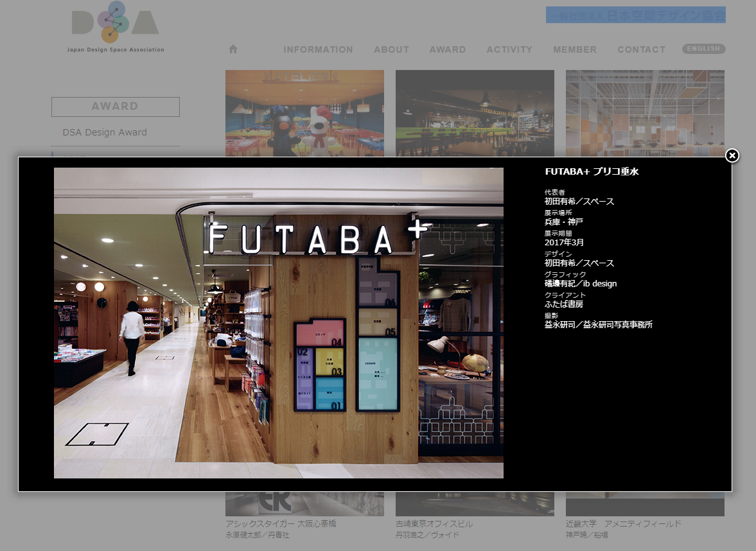Click the date text 2017年3月
Screen dimensions: 756x551
coord(564,243)
